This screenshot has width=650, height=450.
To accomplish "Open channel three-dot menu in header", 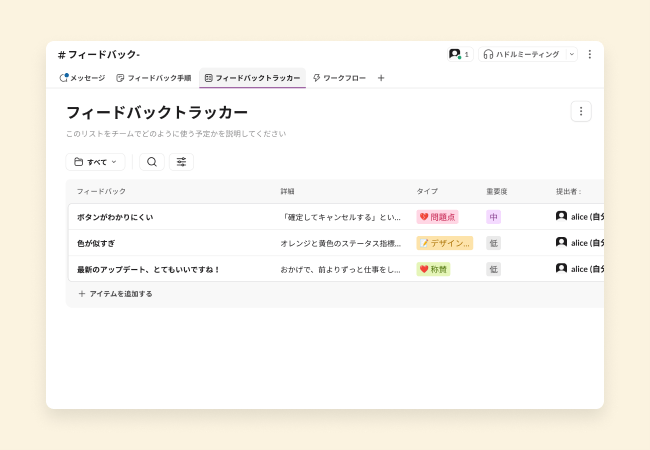I will tap(589, 54).
